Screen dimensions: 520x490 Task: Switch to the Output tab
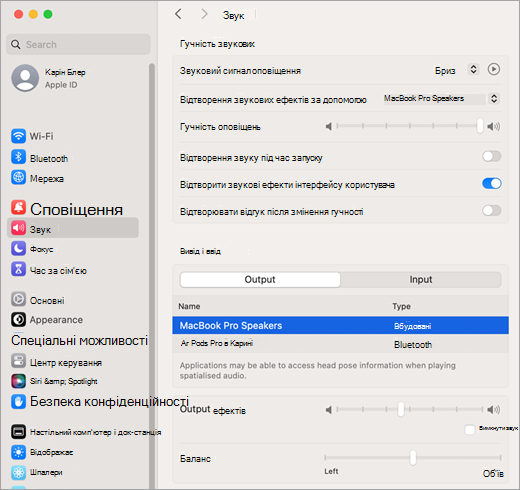(x=260, y=279)
